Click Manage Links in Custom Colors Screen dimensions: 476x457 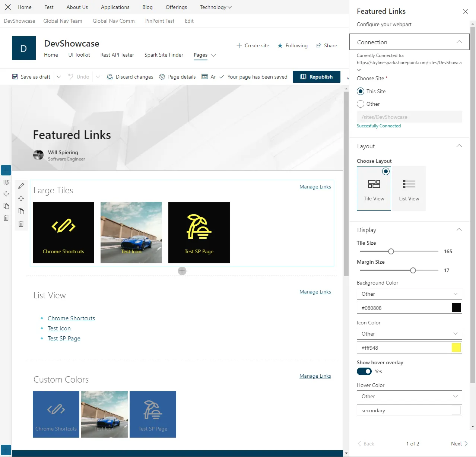[315, 376]
